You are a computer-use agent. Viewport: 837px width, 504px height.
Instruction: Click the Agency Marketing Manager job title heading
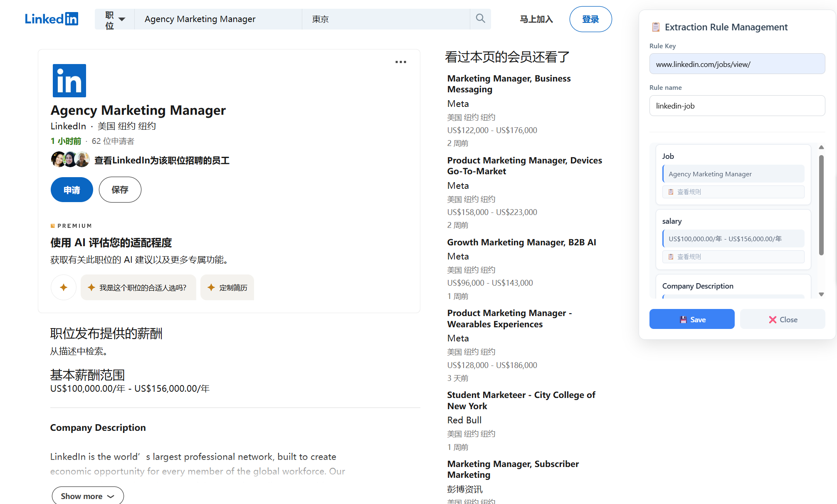pyautogui.click(x=138, y=110)
